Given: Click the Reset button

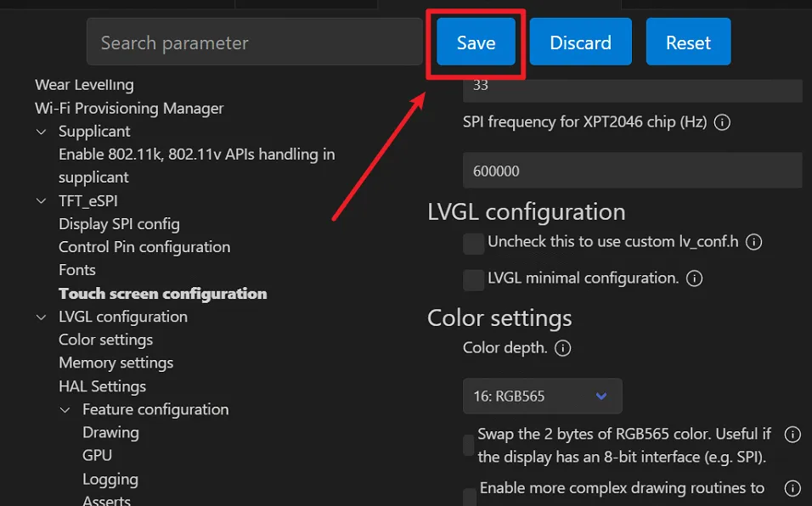Looking at the screenshot, I should click(x=688, y=42).
